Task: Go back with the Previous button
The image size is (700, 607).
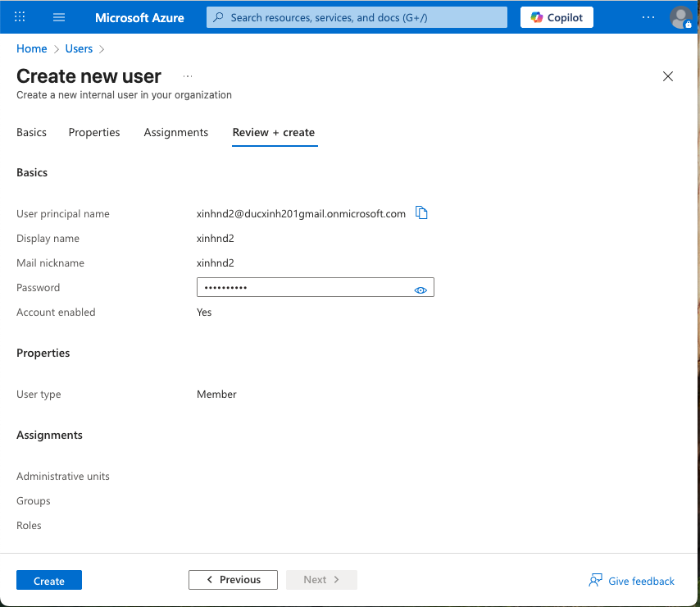Action: pyautogui.click(x=233, y=579)
